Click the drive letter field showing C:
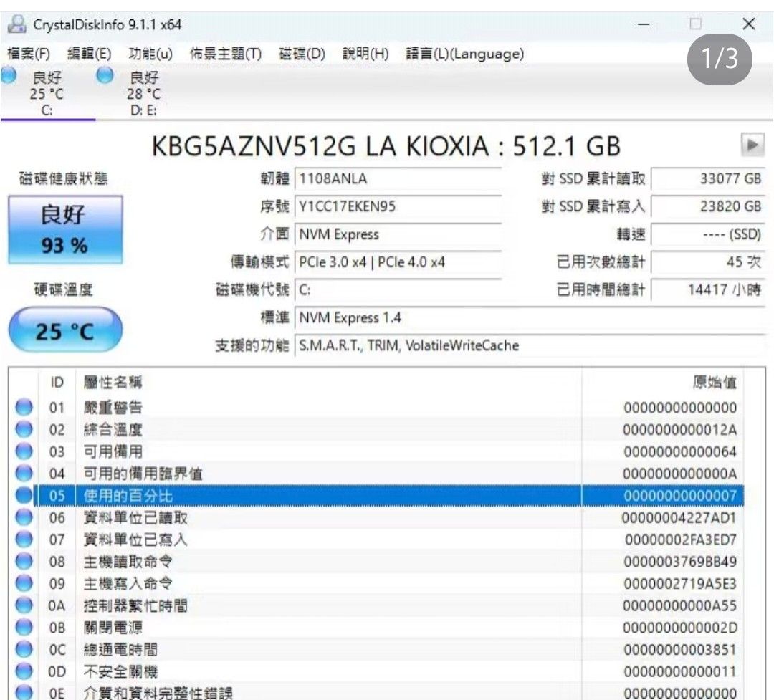The image size is (774, 700). pyautogui.click(x=398, y=289)
